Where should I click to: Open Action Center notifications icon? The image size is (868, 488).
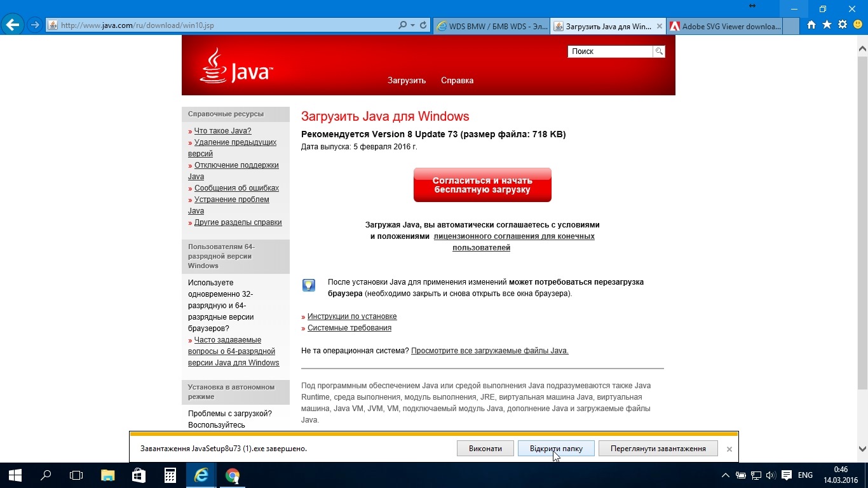coord(787,475)
